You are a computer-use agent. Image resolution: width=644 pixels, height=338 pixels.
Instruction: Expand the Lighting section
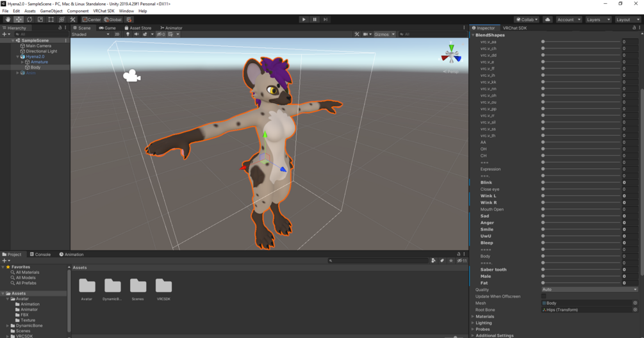click(473, 323)
